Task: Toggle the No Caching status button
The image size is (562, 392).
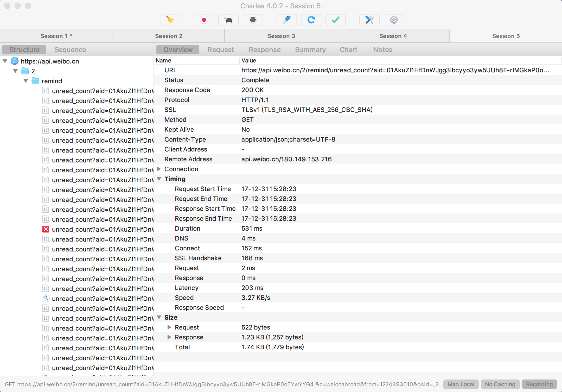Action: 500,384
